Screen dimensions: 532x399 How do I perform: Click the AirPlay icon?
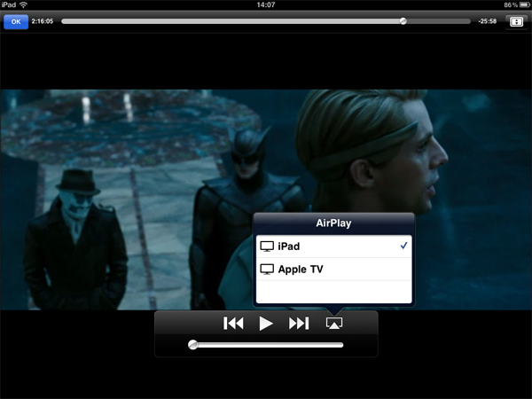tap(334, 323)
